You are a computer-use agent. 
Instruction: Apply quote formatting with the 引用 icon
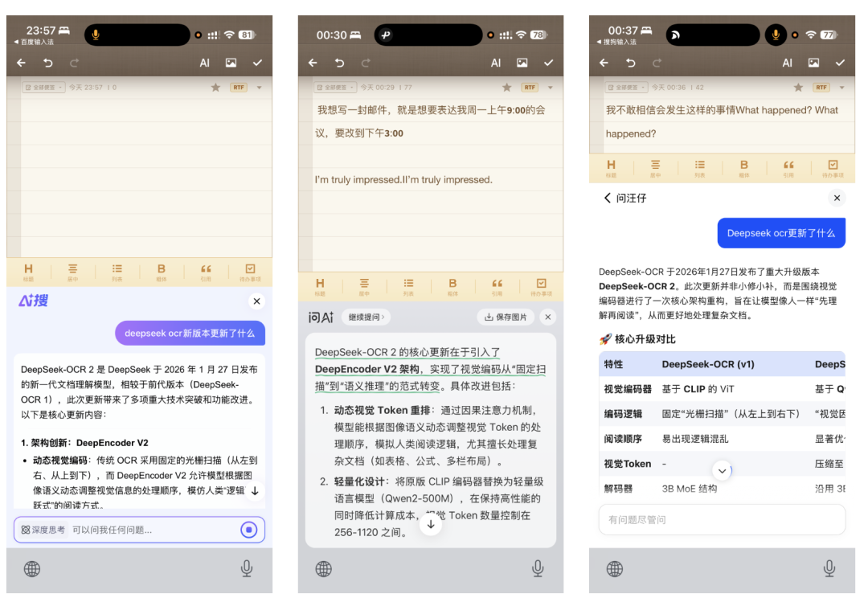click(206, 270)
